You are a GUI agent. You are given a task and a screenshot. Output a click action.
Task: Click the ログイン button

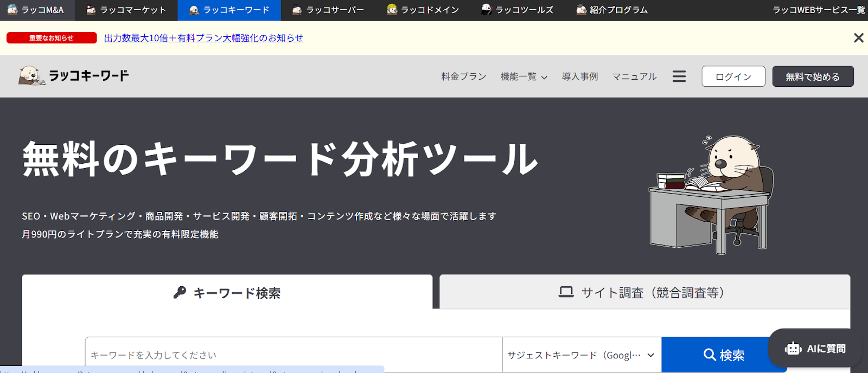[x=733, y=76]
